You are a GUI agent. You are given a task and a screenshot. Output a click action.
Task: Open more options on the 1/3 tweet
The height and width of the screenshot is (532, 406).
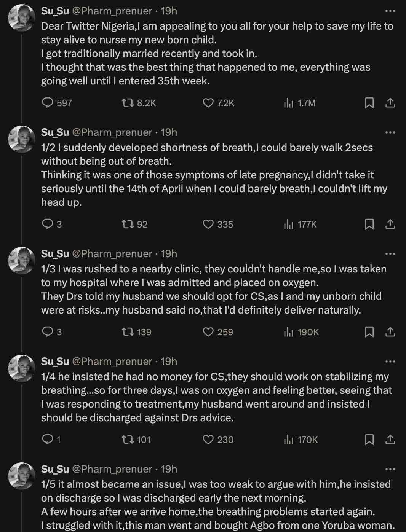pyautogui.click(x=390, y=254)
